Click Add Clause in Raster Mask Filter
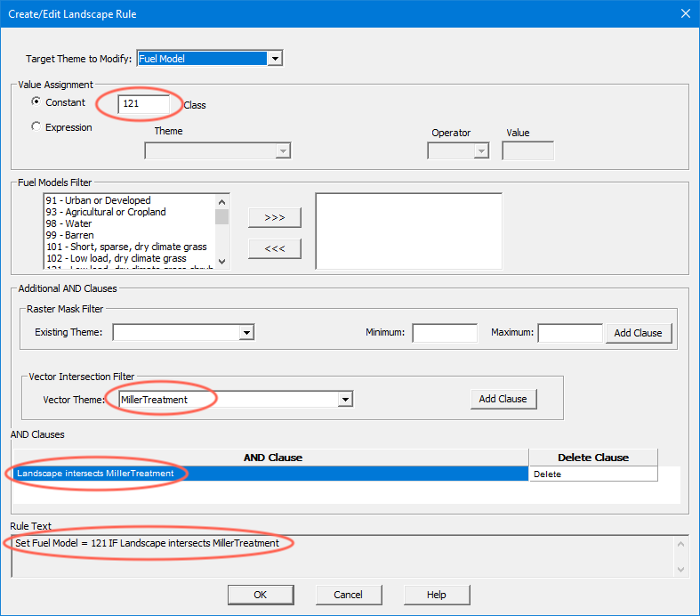This screenshot has width=700, height=616. tap(639, 333)
